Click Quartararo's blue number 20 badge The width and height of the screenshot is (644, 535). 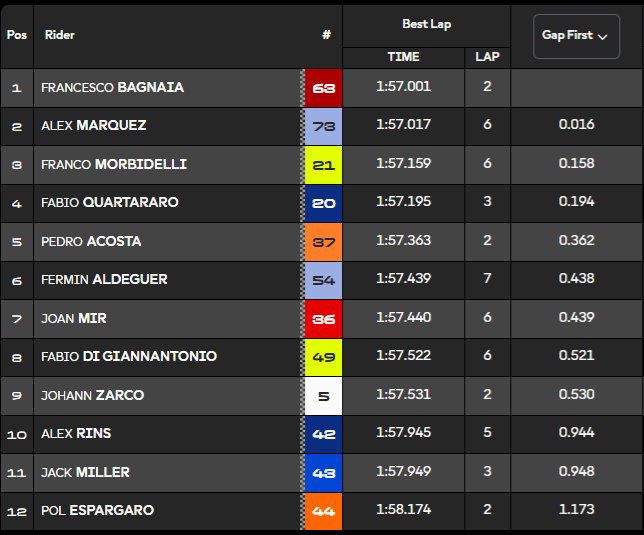pyautogui.click(x=323, y=203)
